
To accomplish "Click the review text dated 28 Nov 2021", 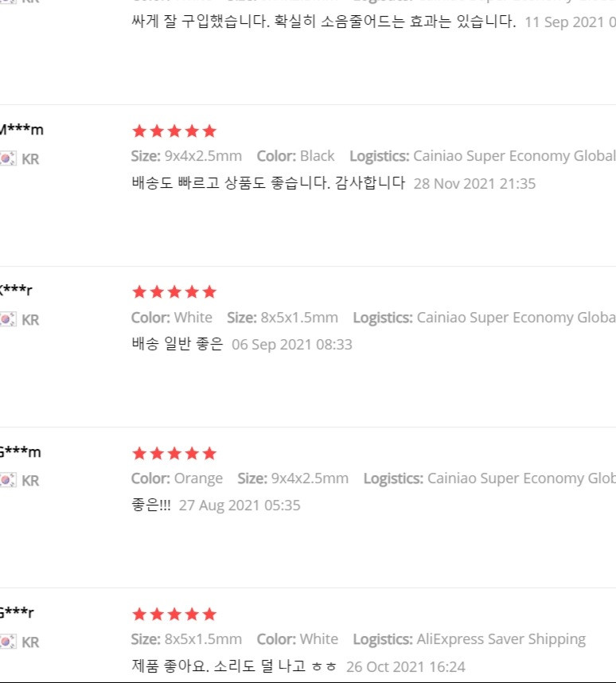I will click(x=268, y=182).
